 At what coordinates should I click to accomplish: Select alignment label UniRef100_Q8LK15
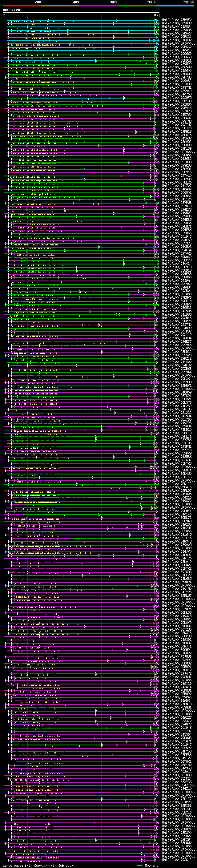(177, 135)
